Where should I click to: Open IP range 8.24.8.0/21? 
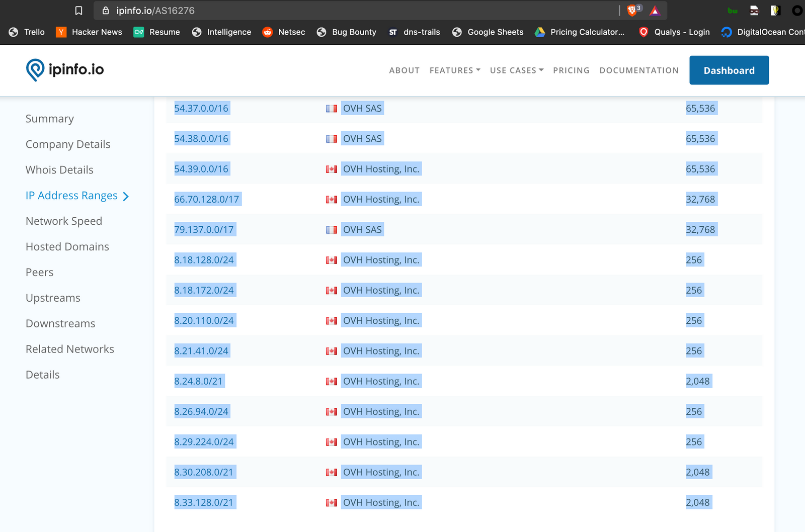(198, 382)
